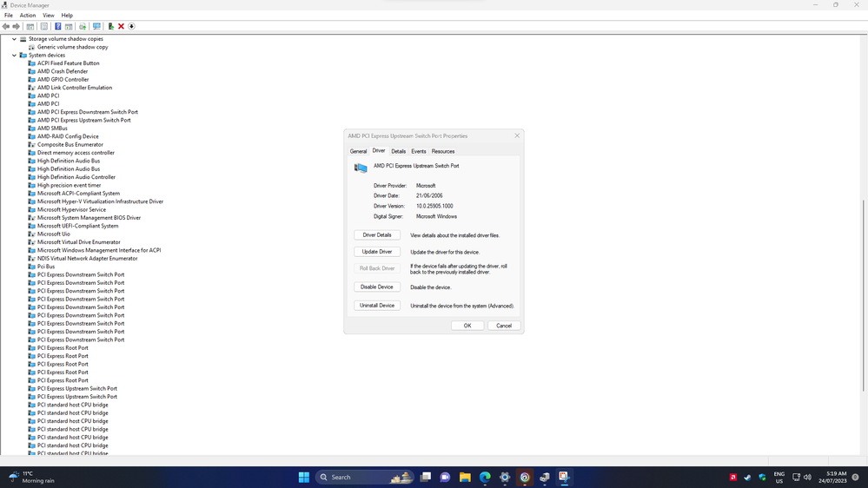This screenshot has height=488, width=868.
Task: Select AMD-RAID Config Device
Action: tap(68, 136)
